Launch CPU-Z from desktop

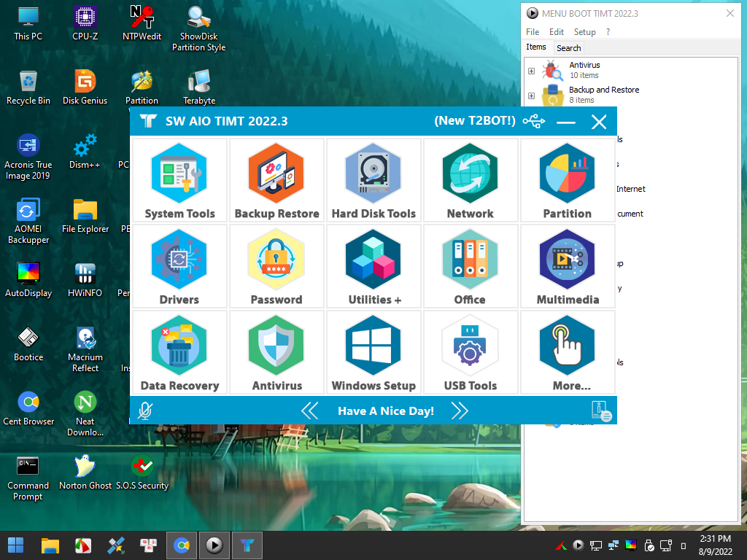pyautogui.click(x=85, y=23)
